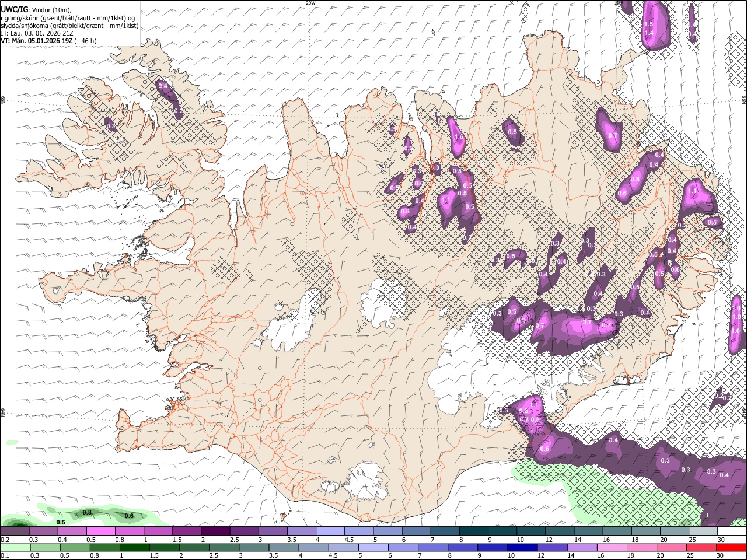Click the 'VT: Mán. 05.01.2026 19Z (+46 h)' line

pos(49,41)
